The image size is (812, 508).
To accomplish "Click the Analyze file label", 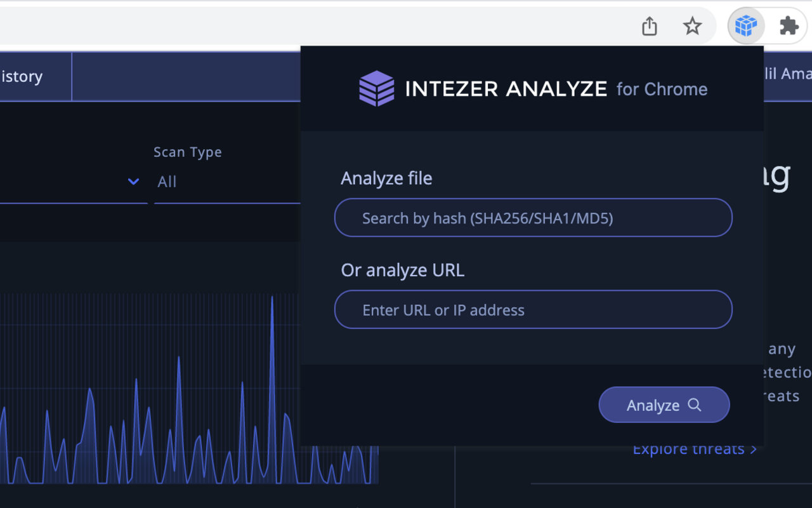I will pos(386,178).
